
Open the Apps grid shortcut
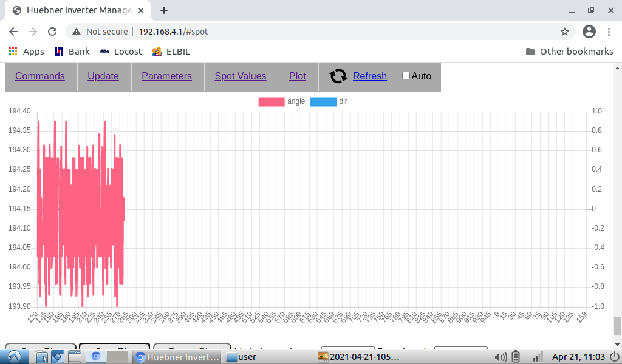tap(26, 52)
